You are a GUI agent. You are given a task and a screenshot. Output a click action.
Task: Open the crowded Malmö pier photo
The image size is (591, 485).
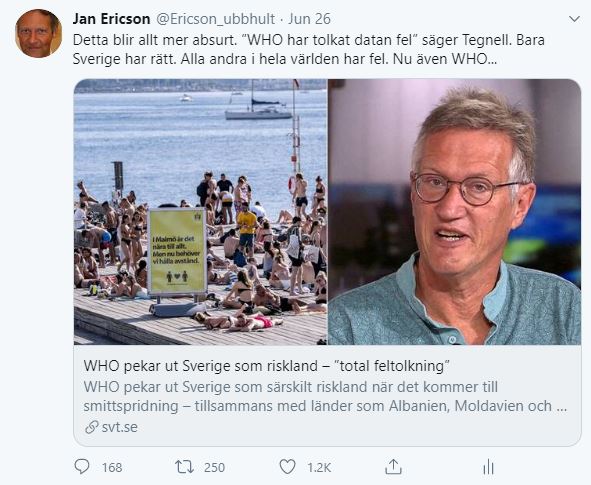(201, 212)
